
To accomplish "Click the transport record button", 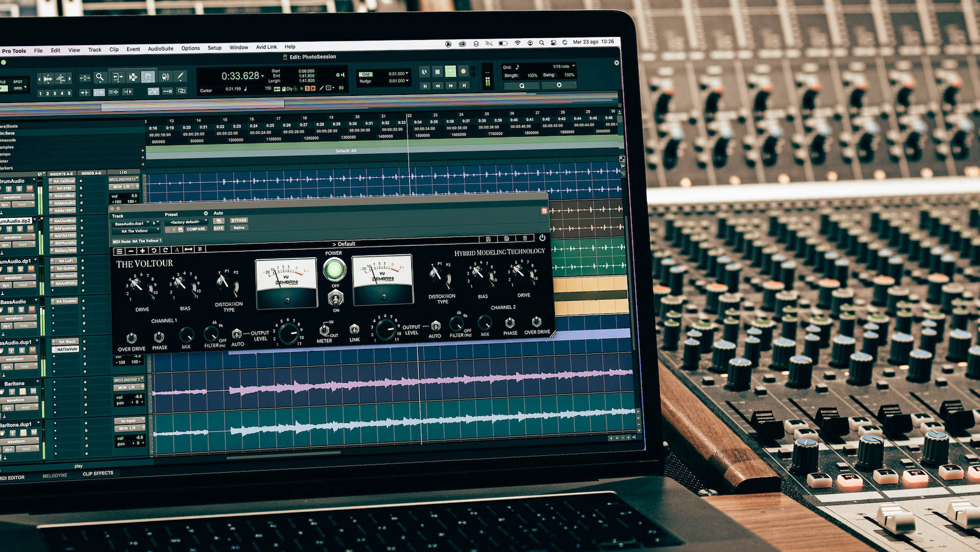I will tap(463, 71).
